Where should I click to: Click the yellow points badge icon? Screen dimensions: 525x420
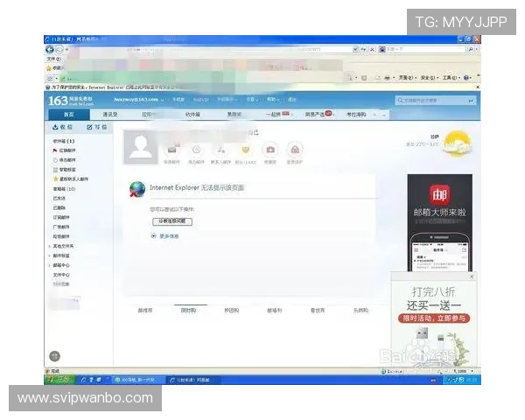[245, 150]
